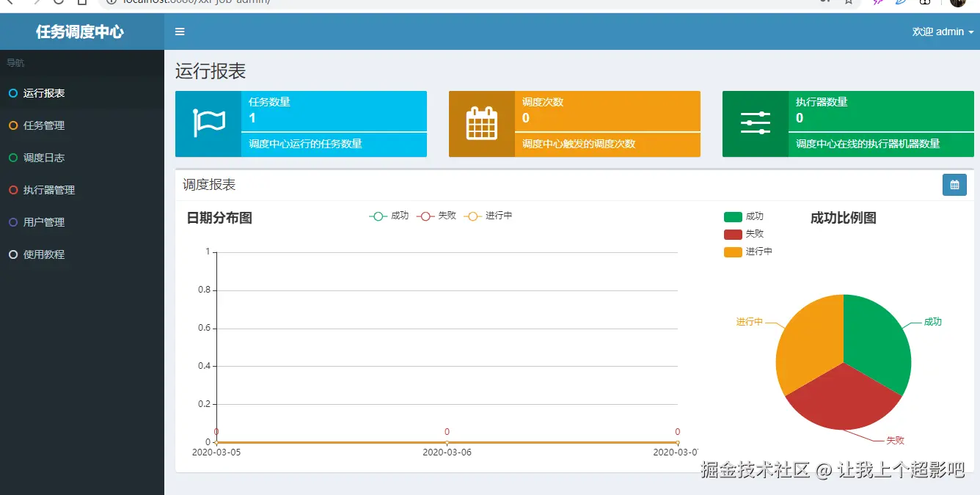
Task: Click the 2020-03-05 axis label
Action: (216, 452)
